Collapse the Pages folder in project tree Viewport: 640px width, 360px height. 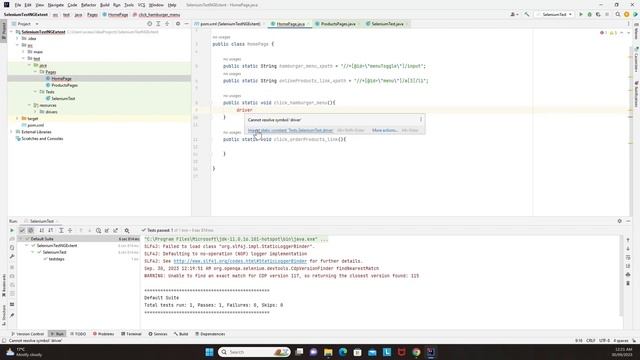[36, 72]
